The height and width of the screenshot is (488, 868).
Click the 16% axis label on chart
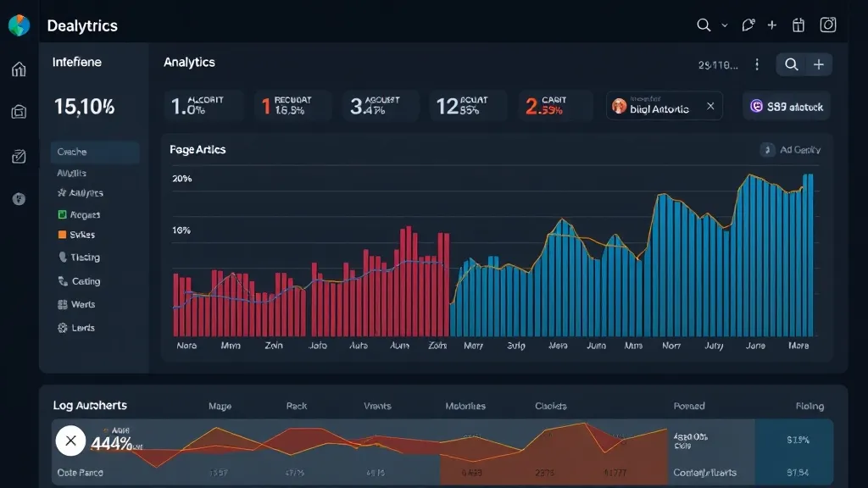coord(181,230)
